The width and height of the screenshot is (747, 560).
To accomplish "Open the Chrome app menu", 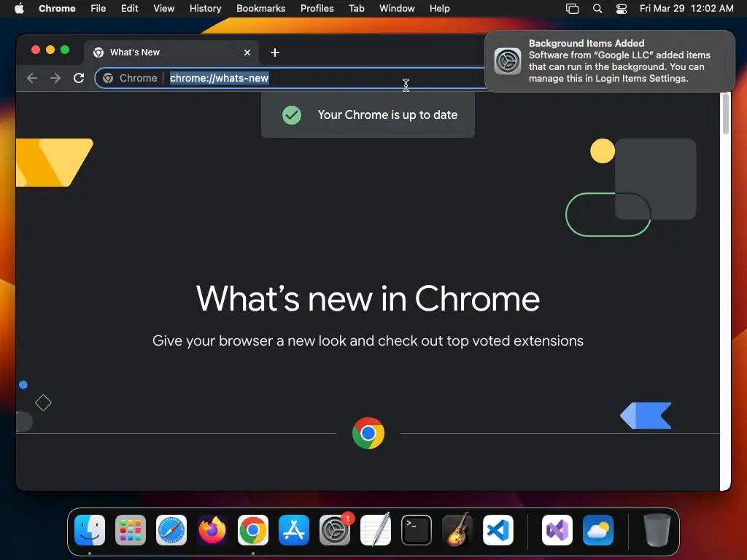I will [57, 8].
